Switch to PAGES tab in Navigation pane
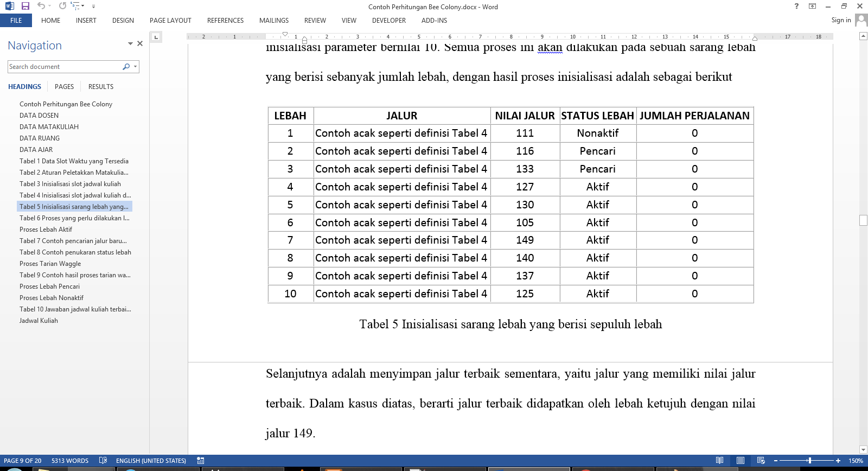Screen dimensions: 868x471 64,87
